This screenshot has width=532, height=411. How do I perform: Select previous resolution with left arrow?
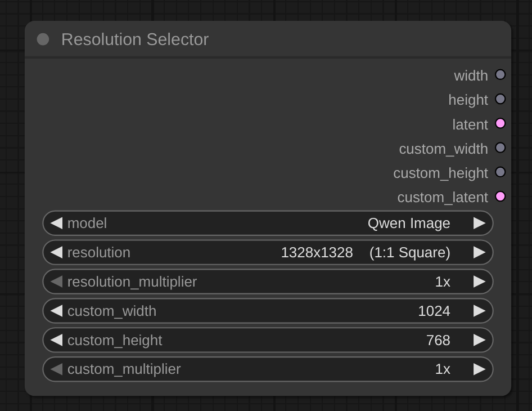[56, 252]
